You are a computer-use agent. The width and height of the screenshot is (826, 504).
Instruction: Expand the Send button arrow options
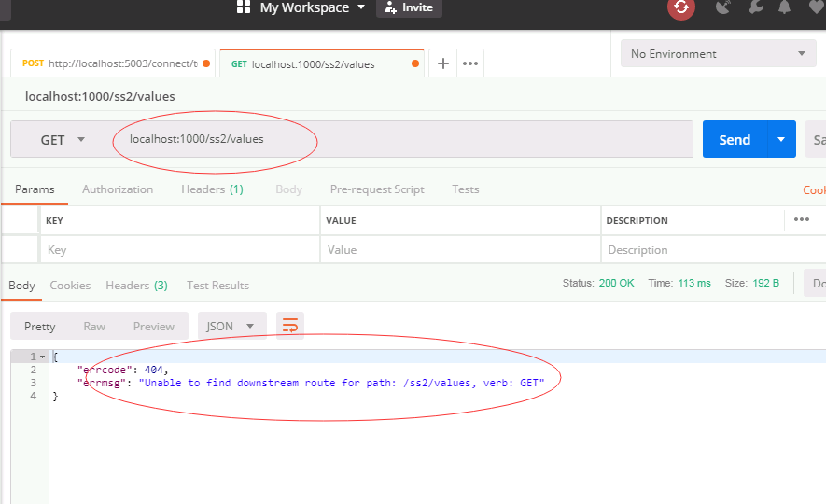tap(781, 140)
